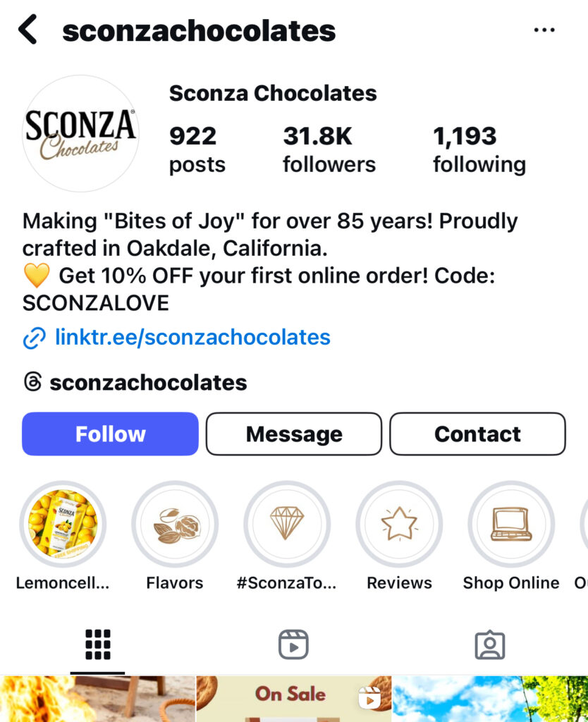Switch to the tagged photos tab
This screenshot has width=588, height=722.
[x=489, y=644]
